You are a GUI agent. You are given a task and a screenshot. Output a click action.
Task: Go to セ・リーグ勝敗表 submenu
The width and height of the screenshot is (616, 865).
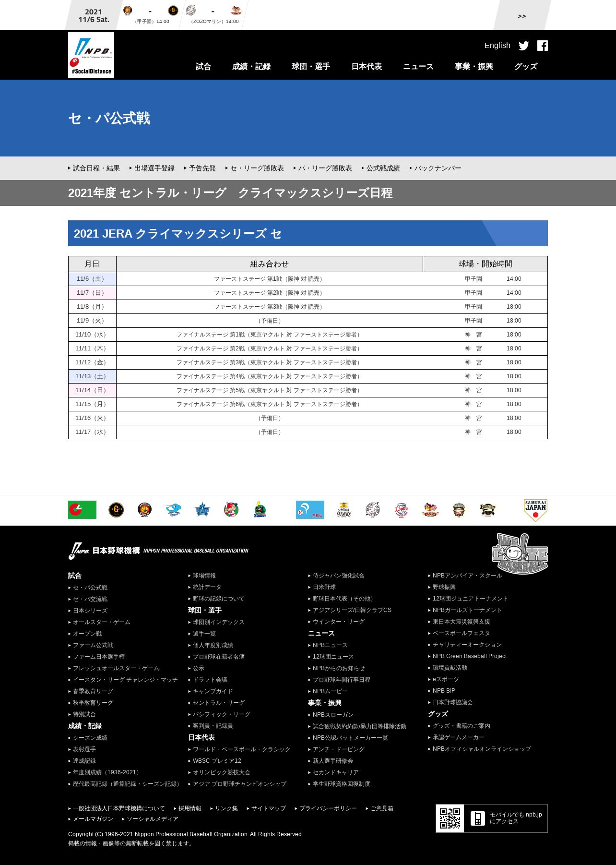(x=255, y=168)
